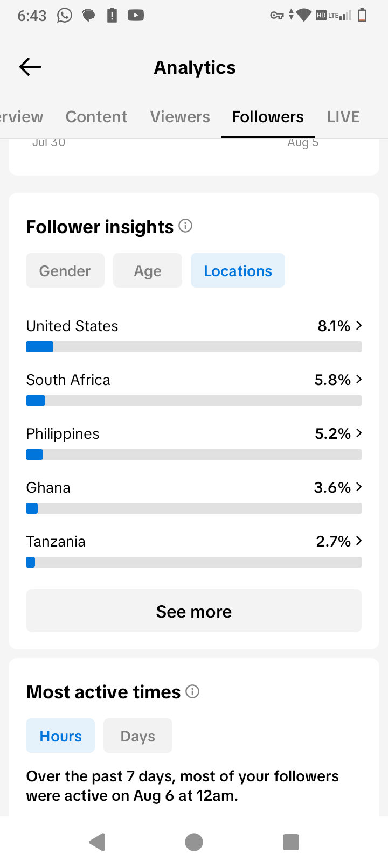Image resolution: width=388 pixels, height=868 pixels.
Task: Select the Locations filter chip
Action: 238,270
